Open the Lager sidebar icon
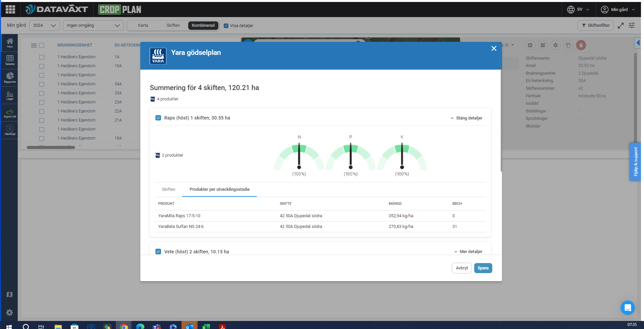Viewport: 644px width, 329px height. click(x=10, y=95)
